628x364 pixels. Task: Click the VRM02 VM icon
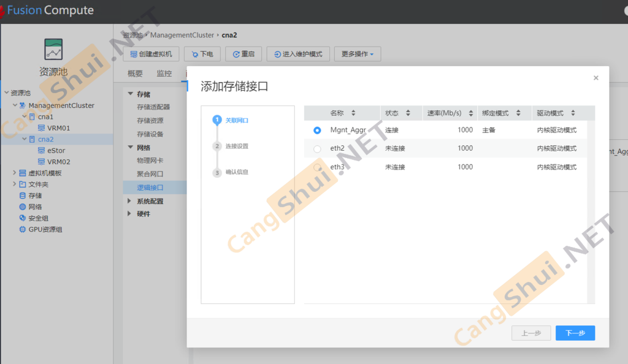tap(41, 162)
